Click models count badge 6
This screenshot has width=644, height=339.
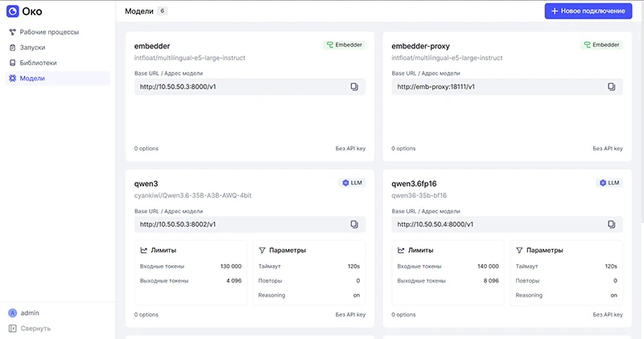tap(163, 11)
